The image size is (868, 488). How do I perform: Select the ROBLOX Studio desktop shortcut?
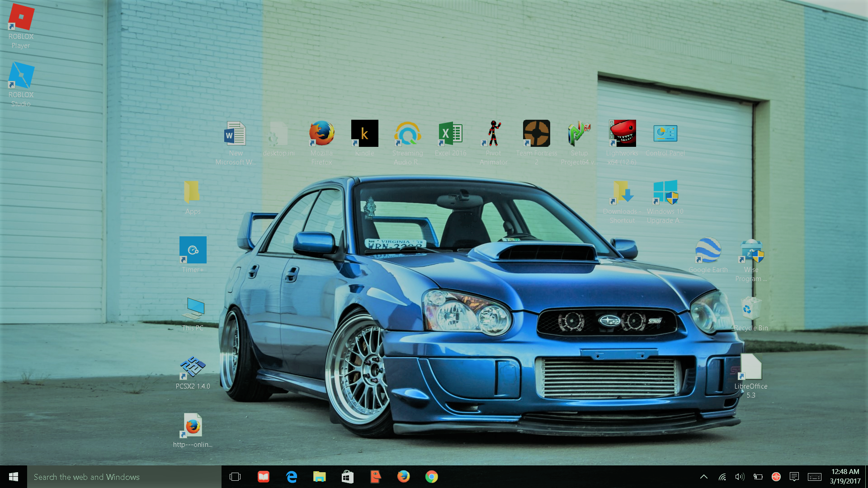[21, 84]
